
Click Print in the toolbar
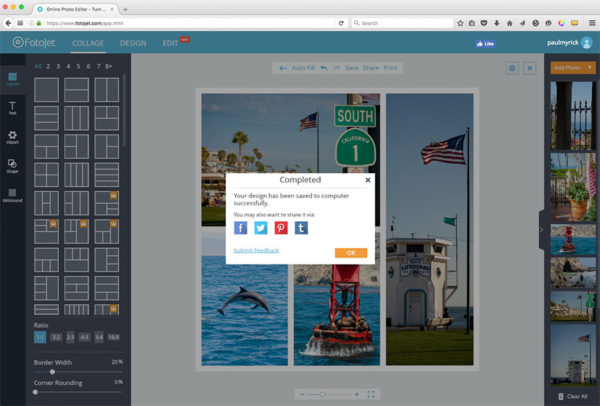pyautogui.click(x=390, y=68)
